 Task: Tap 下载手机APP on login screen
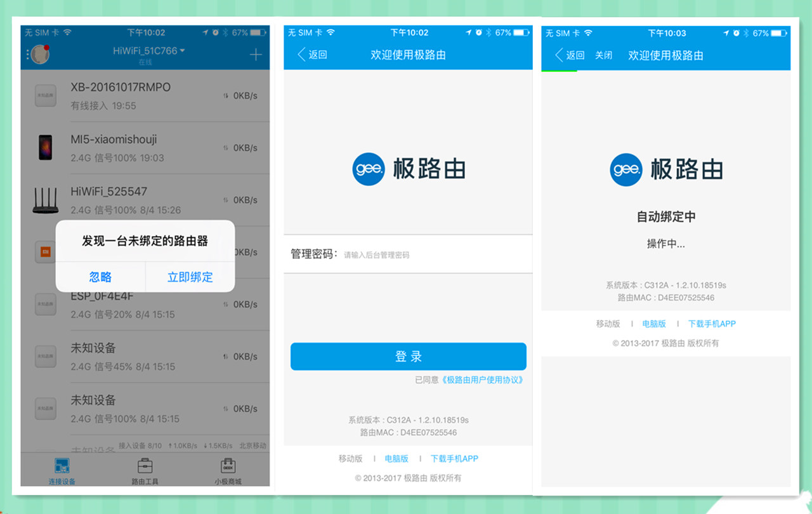[x=454, y=459]
